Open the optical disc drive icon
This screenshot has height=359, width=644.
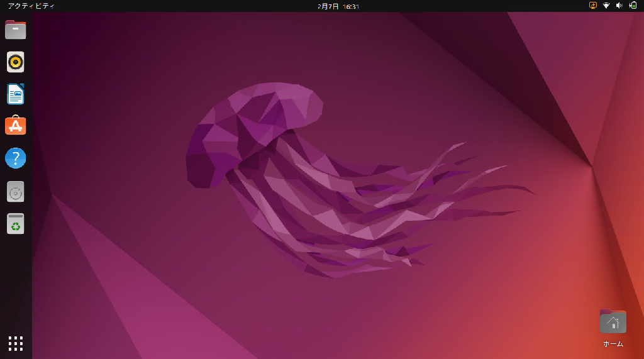16,192
